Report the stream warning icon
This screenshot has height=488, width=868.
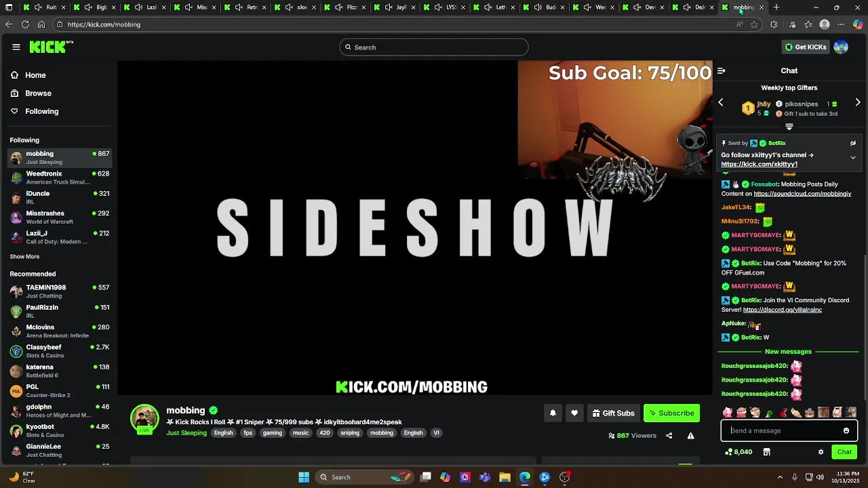pos(690,436)
